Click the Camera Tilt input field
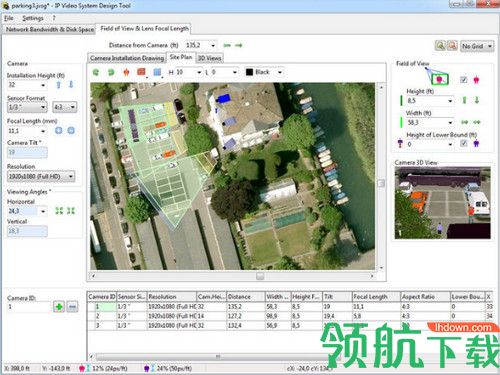This screenshot has height=375, width=500. tap(27, 152)
